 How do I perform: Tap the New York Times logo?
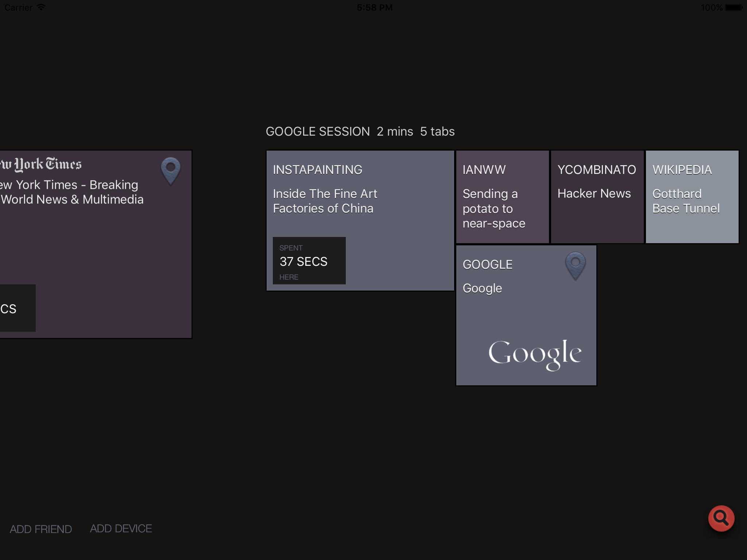point(41,164)
